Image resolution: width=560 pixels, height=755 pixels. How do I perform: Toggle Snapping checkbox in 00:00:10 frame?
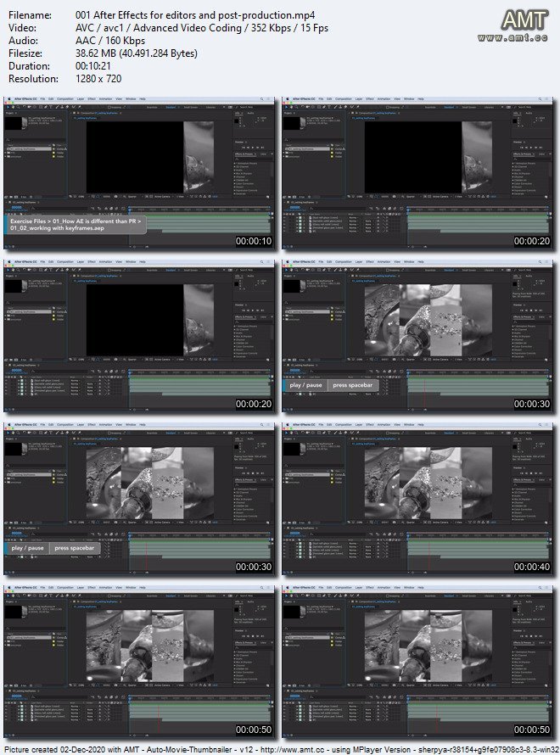pos(109,108)
